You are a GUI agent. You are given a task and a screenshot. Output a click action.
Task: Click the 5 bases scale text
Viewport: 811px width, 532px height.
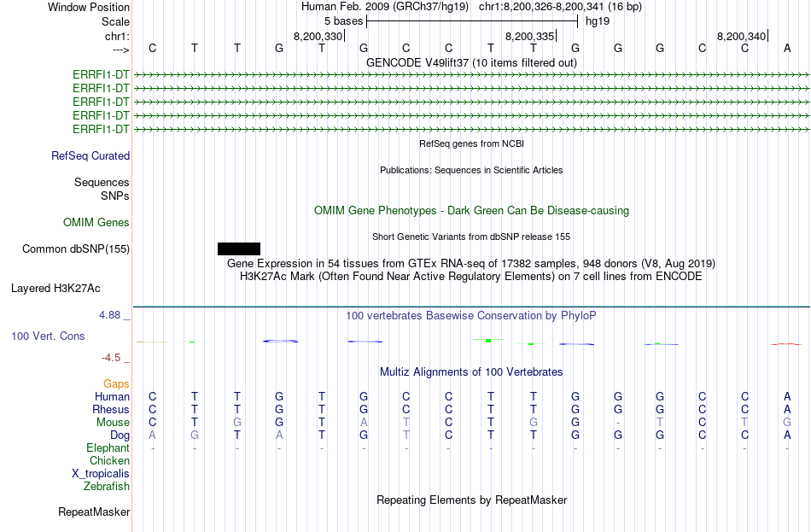pos(343,21)
